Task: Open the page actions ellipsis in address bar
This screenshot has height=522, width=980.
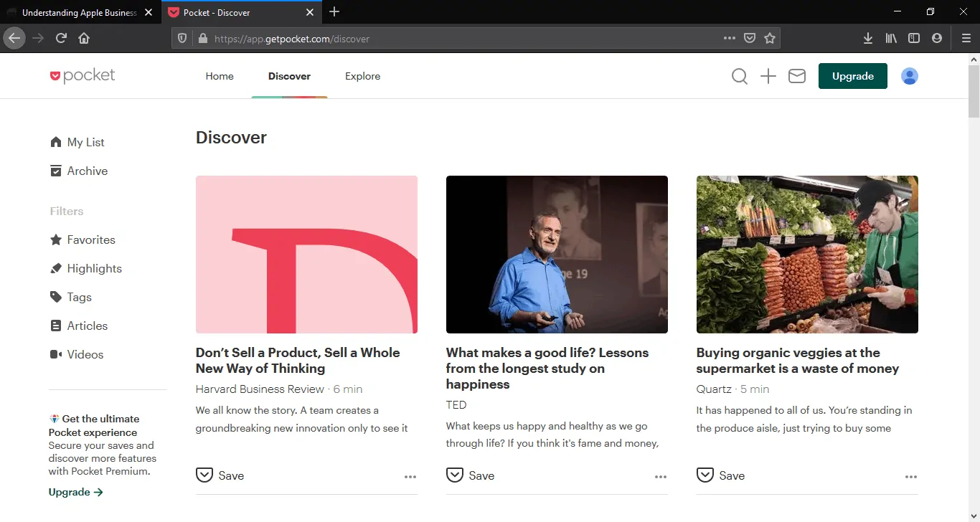Action: pos(729,38)
